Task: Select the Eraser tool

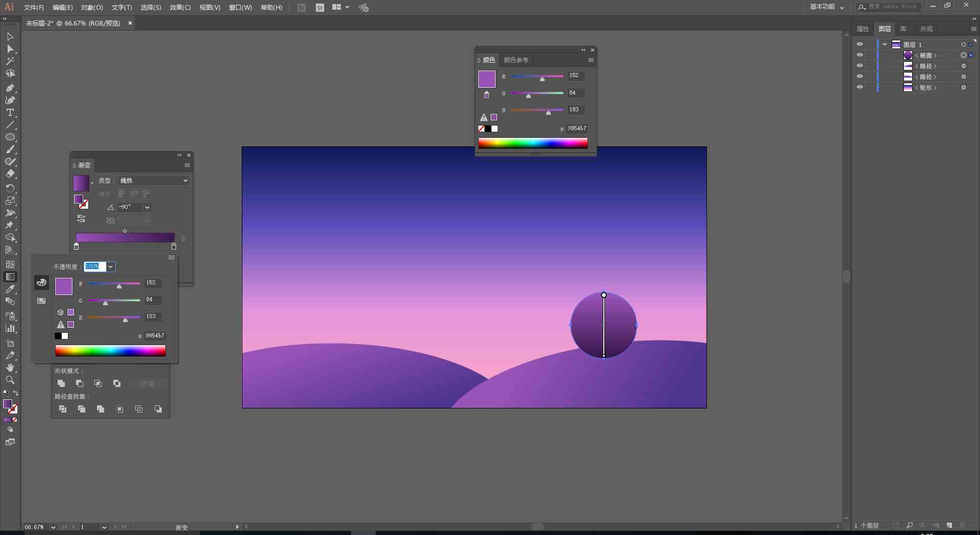Action: [10, 174]
